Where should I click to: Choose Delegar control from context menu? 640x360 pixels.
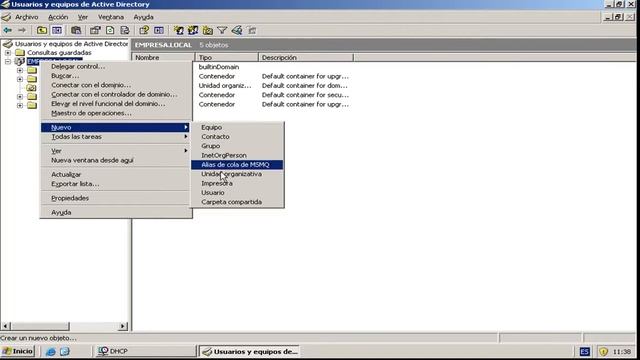pyautogui.click(x=115, y=67)
